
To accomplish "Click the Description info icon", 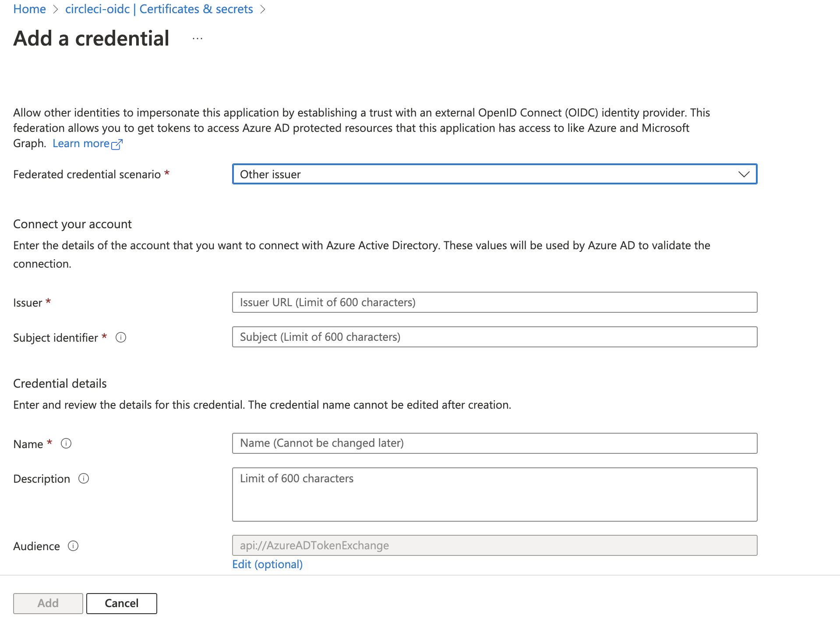I will pos(84,478).
